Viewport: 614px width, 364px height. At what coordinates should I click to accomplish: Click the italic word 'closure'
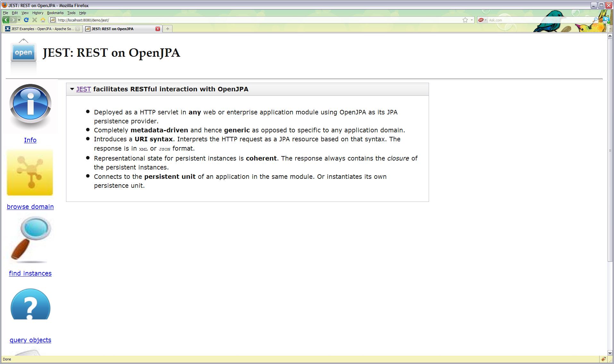(x=398, y=158)
